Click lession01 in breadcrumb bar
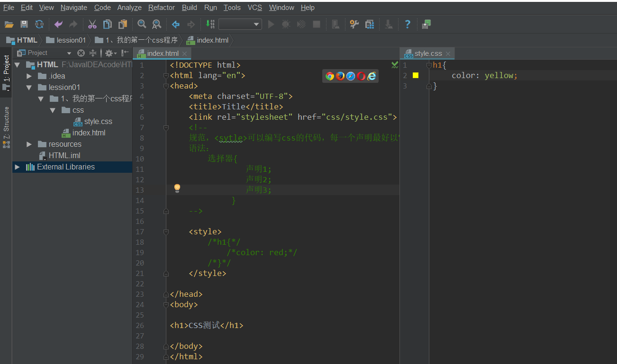 [66, 40]
